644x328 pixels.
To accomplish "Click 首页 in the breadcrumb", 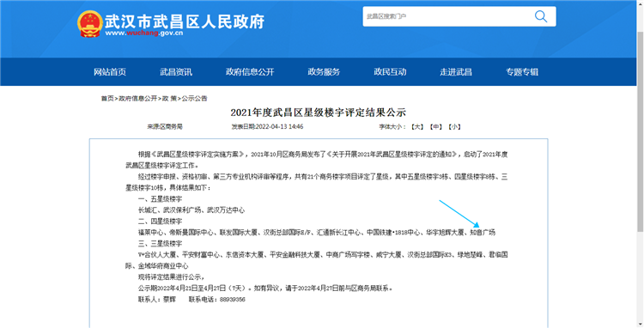I will 107,99.
